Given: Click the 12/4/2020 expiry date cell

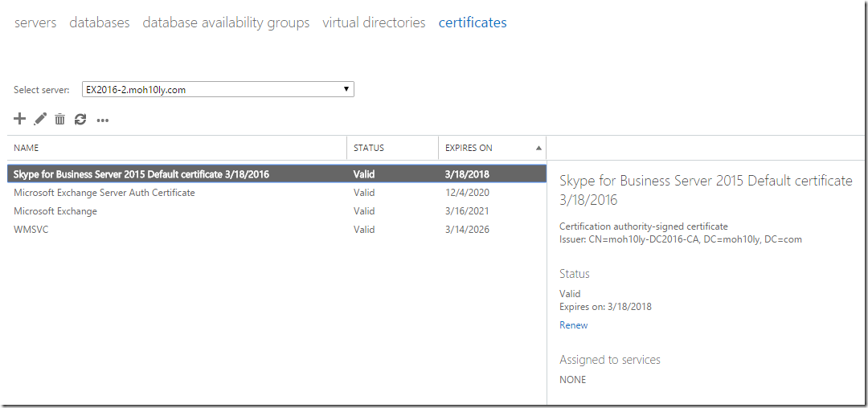Looking at the screenshot, I should [x=467, y=193].
